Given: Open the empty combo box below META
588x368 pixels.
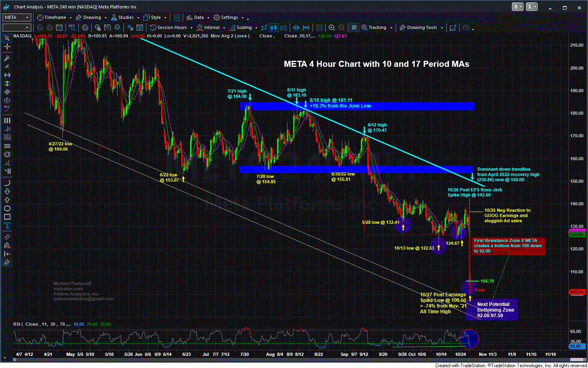Looking at the screenshot, I should click(x=17, y=27).
